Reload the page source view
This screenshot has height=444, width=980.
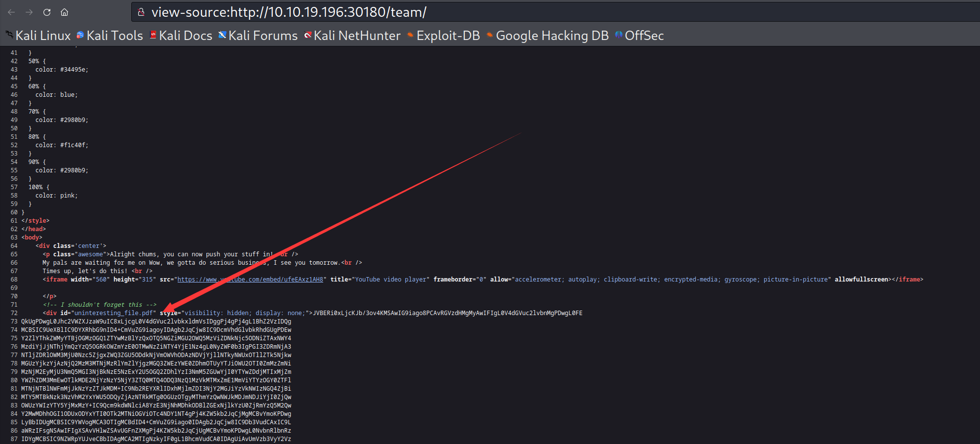[47, 12]
